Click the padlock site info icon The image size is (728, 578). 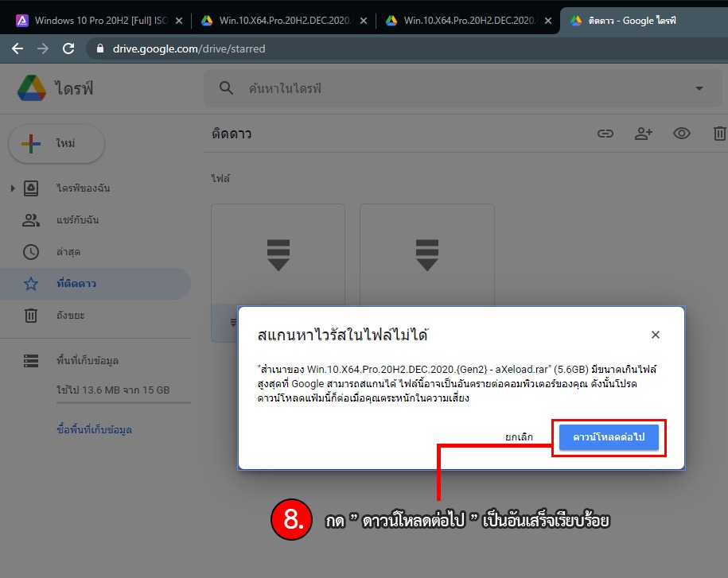[x=99, y=48]
